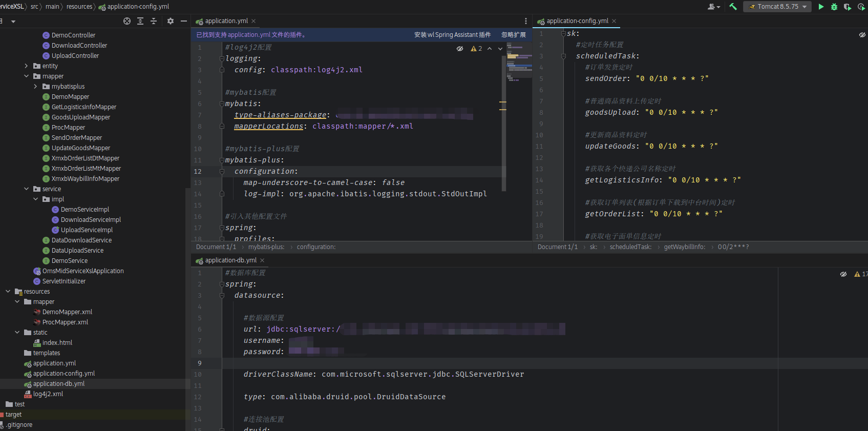Open OmsMidServiceXslApplication class
868x431 pixels.
pyautogui.click(x=83, y=271)
